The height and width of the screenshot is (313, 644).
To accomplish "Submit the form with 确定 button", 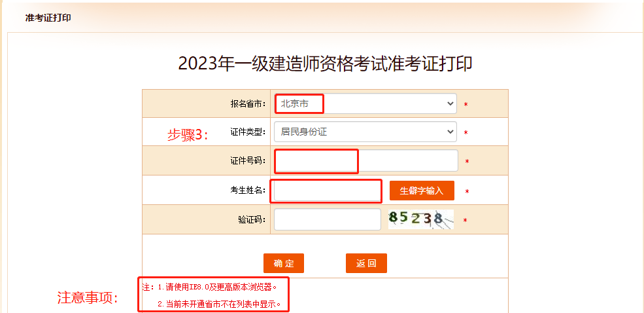I will coord(284,263).
